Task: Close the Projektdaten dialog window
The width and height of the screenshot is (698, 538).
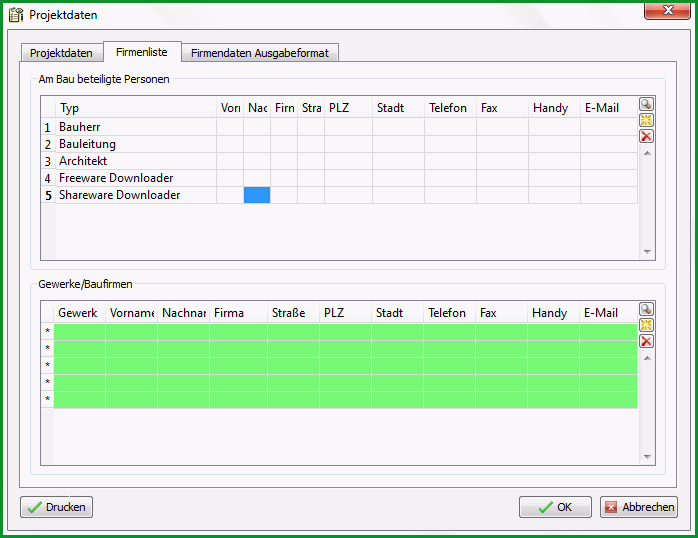Action: click(x=667, y=10)
